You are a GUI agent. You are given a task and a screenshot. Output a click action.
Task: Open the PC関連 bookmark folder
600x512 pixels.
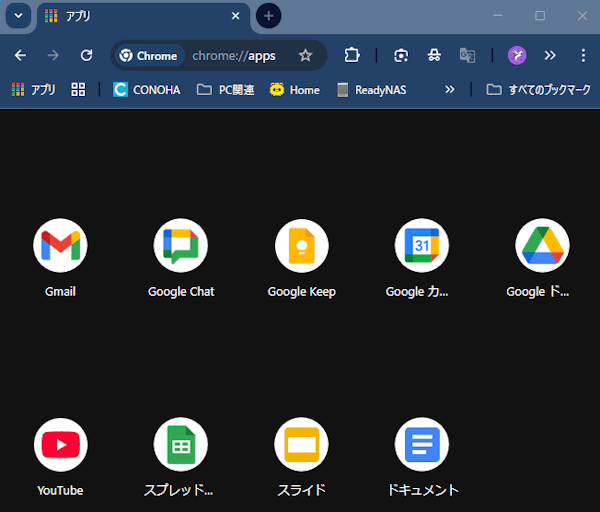pos(225,90)
